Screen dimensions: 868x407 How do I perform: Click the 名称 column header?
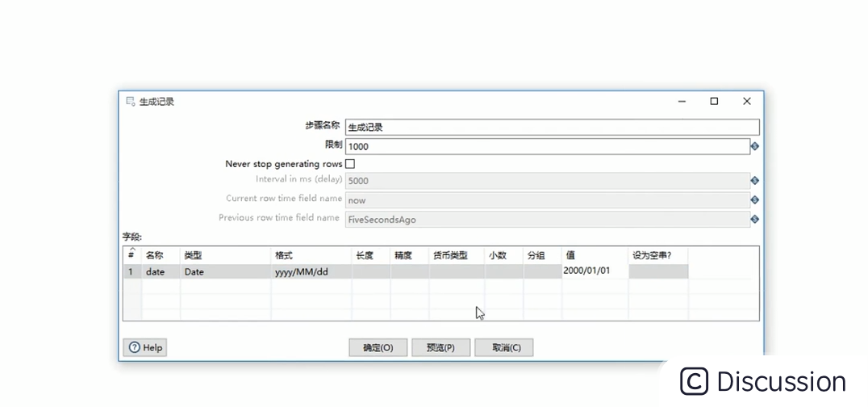click(161, 255)
